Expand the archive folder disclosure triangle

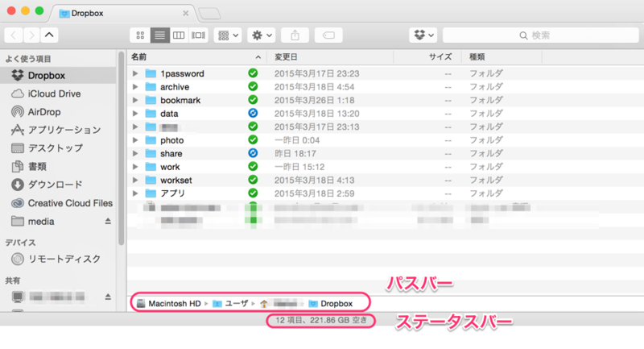tap(135, 87)
